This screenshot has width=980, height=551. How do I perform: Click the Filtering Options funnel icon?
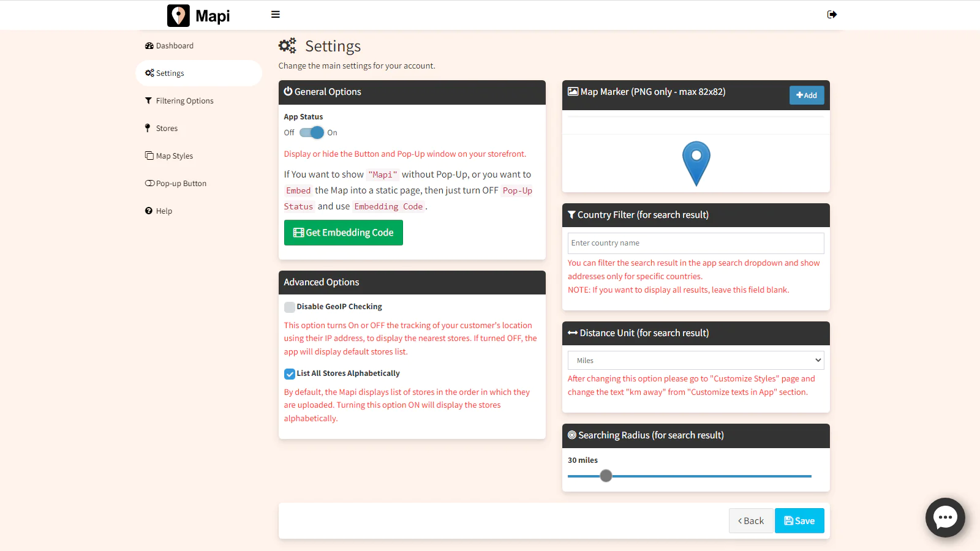[x=148, y=101]
